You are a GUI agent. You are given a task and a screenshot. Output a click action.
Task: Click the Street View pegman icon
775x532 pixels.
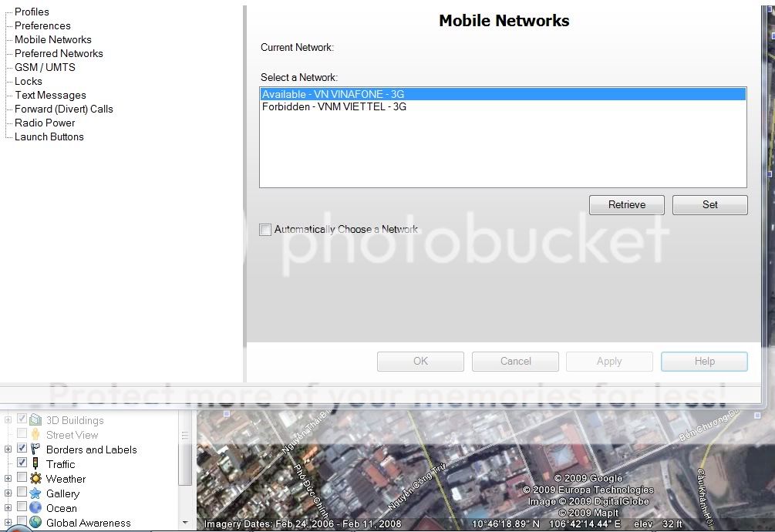coord(35,435)
